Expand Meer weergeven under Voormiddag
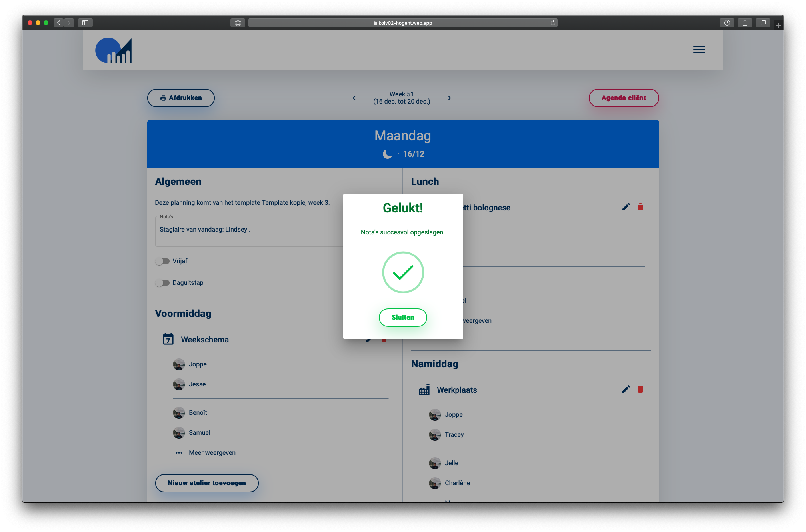This screenshot has height=532, width=806. pos(212,452)
